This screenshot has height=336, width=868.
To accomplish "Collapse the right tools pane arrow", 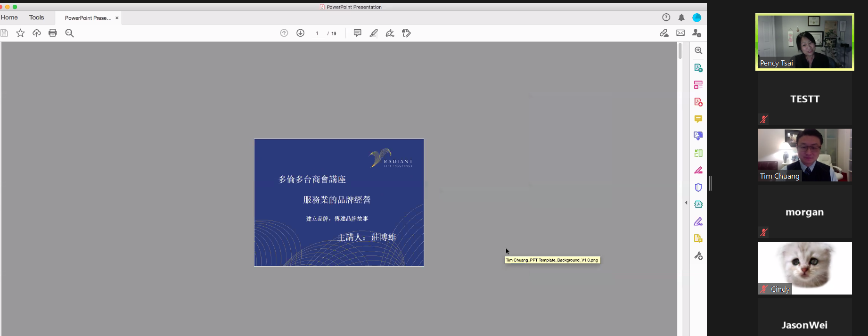I will pyautogui.click(x=686, y=203).
